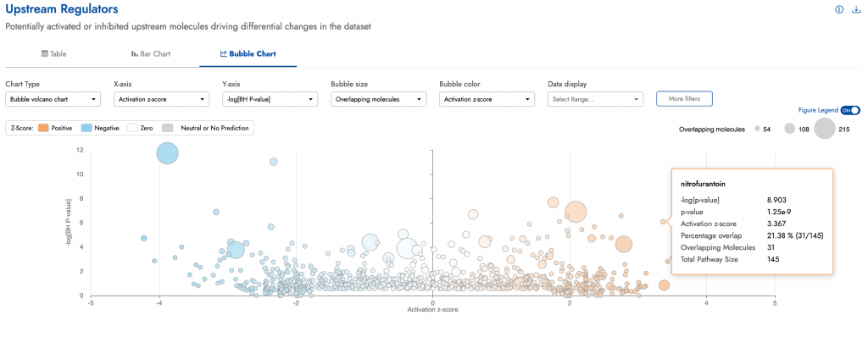Select the largest blue bubble near y-value 12
This screenshot has height=337, width=868.
pos(167,152)
